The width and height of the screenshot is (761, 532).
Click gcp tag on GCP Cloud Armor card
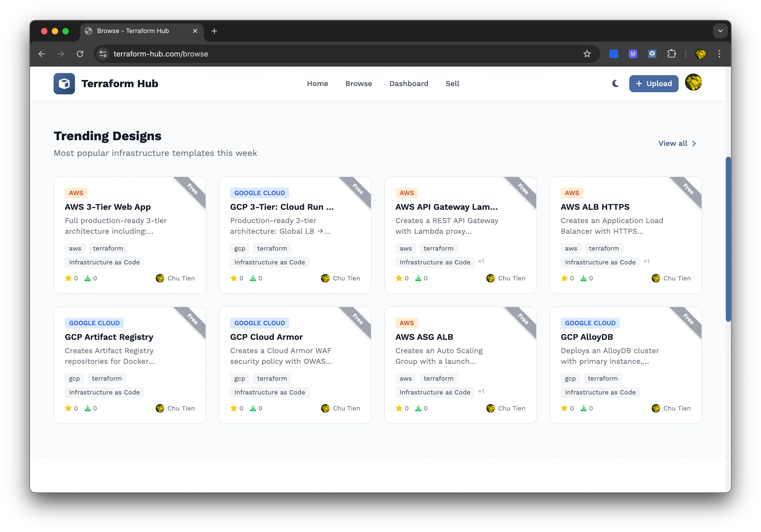click(x=239, y=378)
